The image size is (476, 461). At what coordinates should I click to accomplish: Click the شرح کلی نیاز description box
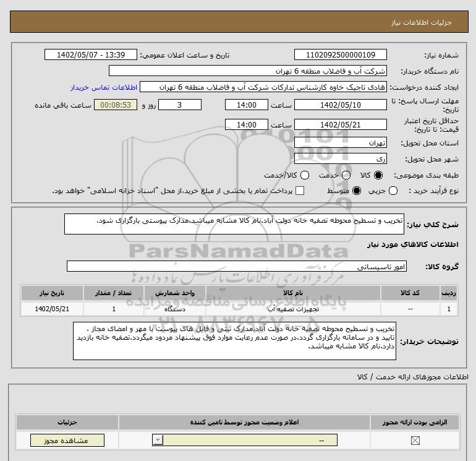[x=234, y=224]
